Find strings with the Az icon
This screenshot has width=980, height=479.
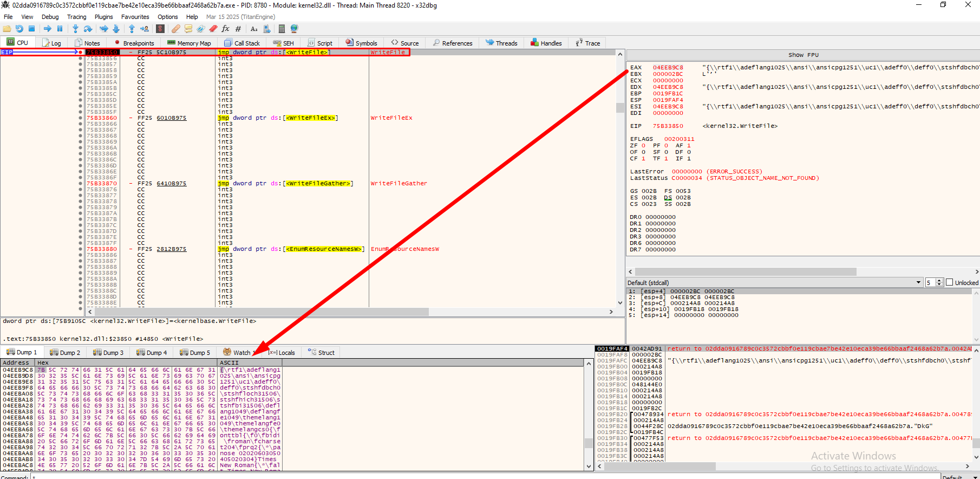[x=254, y=29]
